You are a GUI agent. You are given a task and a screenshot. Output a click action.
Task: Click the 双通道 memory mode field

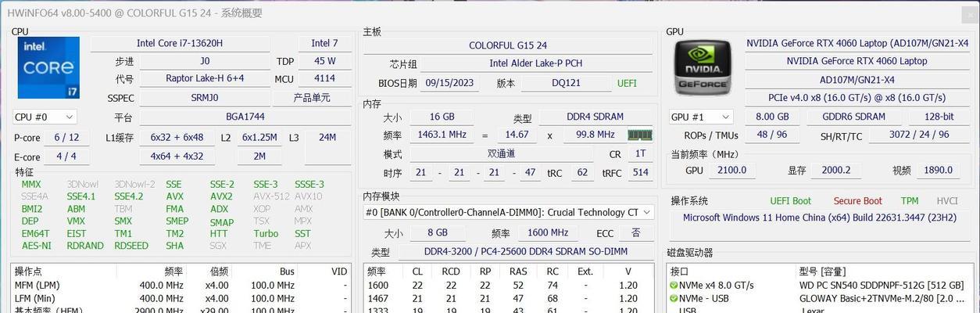pyautogui.click(x=500, y=154)
